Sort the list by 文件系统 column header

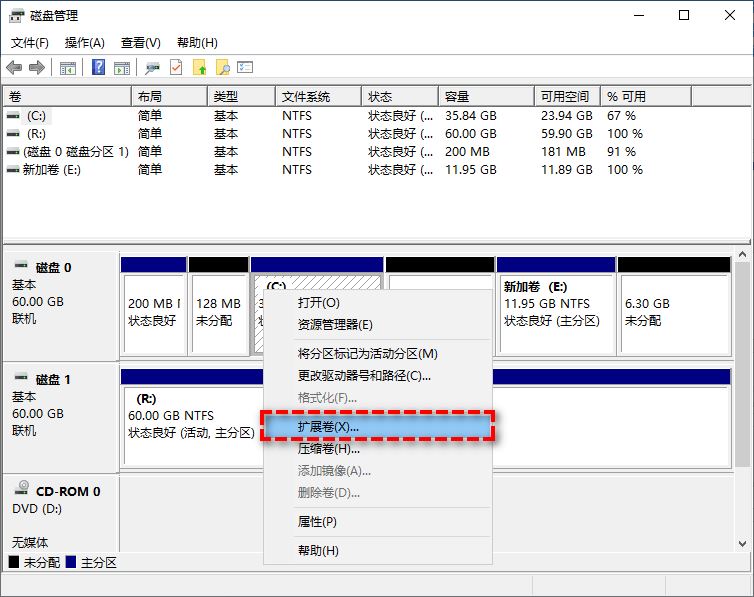(x=306, y=97)
